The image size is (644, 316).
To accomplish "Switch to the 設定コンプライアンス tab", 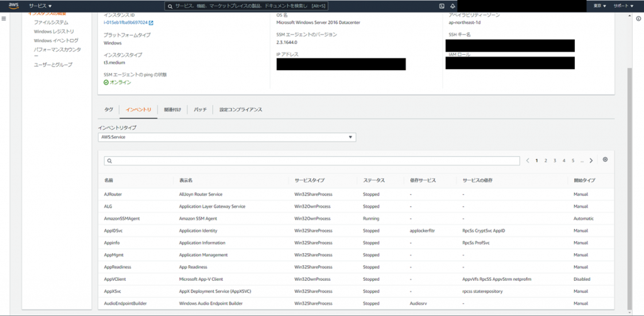I will (x=241, y=110).
